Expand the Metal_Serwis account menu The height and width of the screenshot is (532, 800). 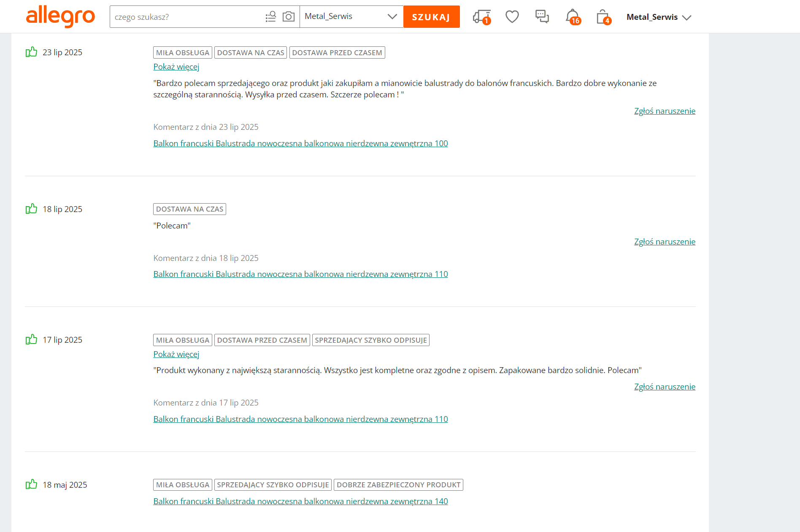coord(659,17)
